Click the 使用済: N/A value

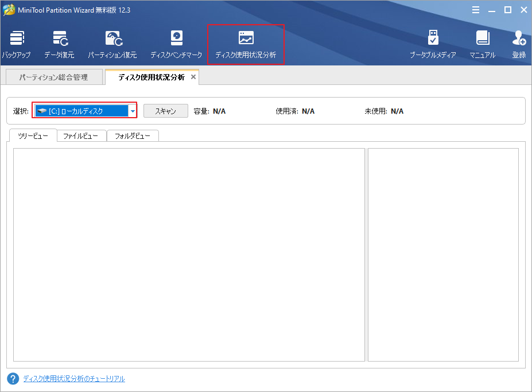(308, 111)
